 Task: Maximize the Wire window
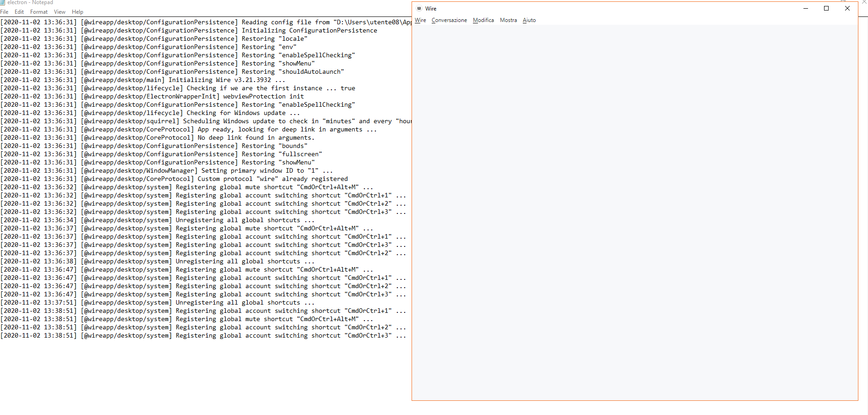click(x=826, y=8)
